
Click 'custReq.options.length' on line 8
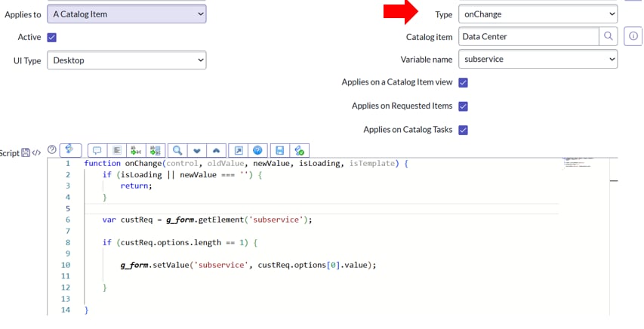click(x=171, y=242)
